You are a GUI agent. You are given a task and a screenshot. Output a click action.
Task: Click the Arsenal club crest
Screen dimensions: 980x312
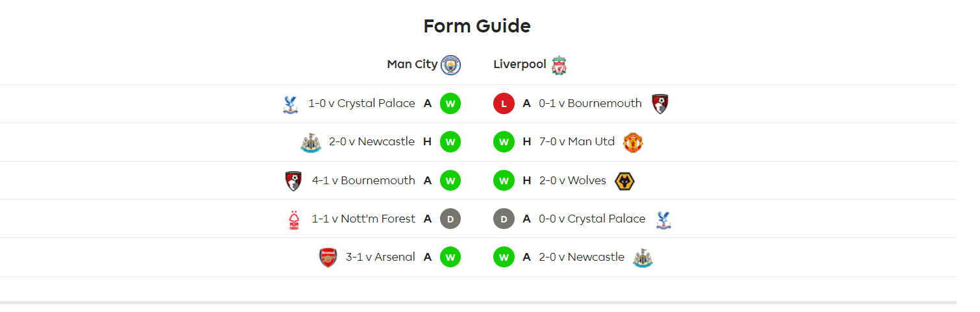point(328,258)
